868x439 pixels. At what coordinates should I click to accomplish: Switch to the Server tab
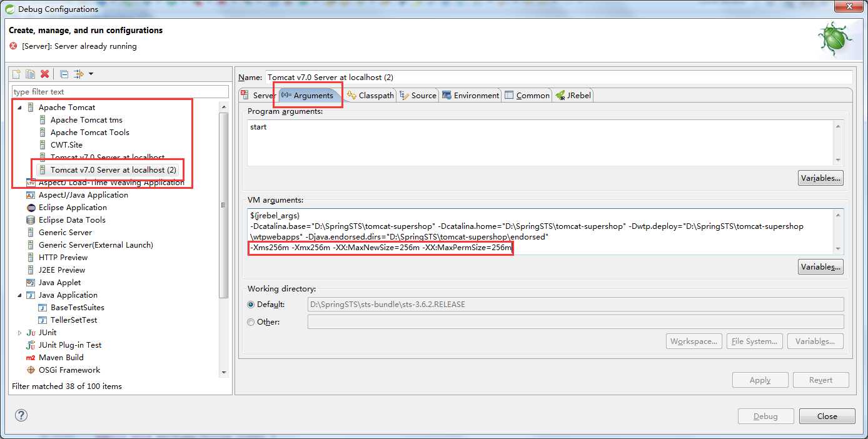coord(258,95)
